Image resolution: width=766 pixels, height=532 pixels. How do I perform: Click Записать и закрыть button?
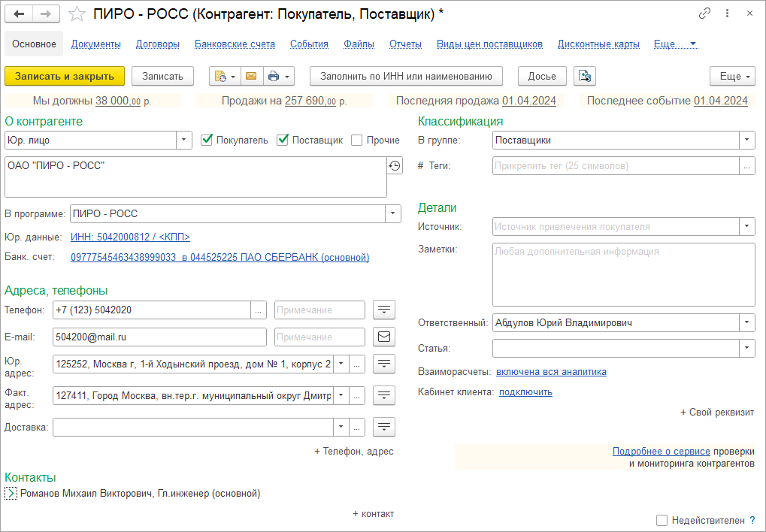point(65,76)
